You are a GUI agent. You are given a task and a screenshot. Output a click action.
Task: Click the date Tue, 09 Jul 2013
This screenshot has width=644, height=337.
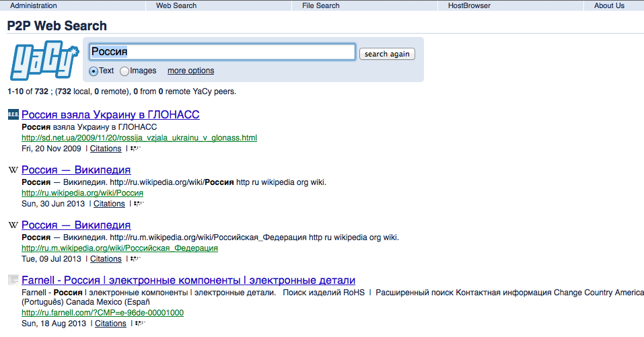point(51,258)
